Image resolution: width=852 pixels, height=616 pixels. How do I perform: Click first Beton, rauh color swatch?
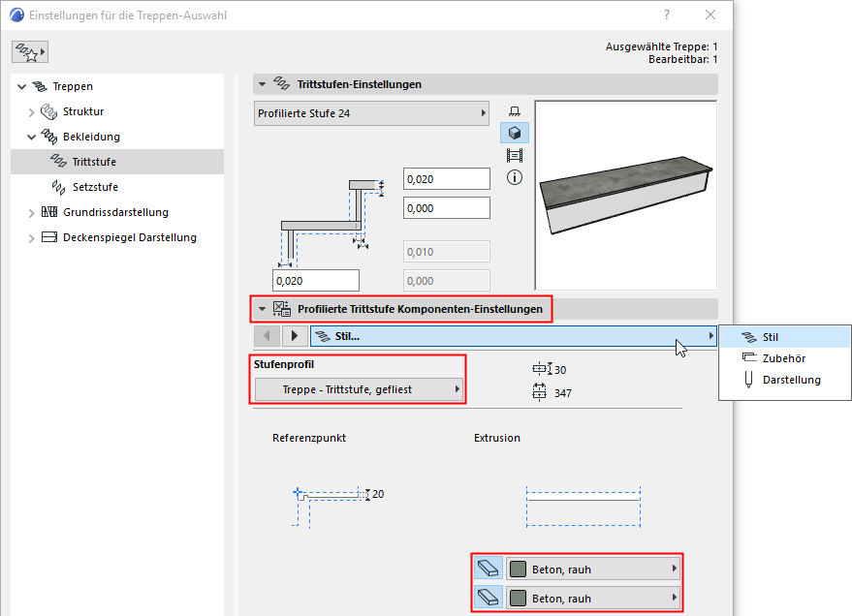pyautogui.click(x=519, y=569)
